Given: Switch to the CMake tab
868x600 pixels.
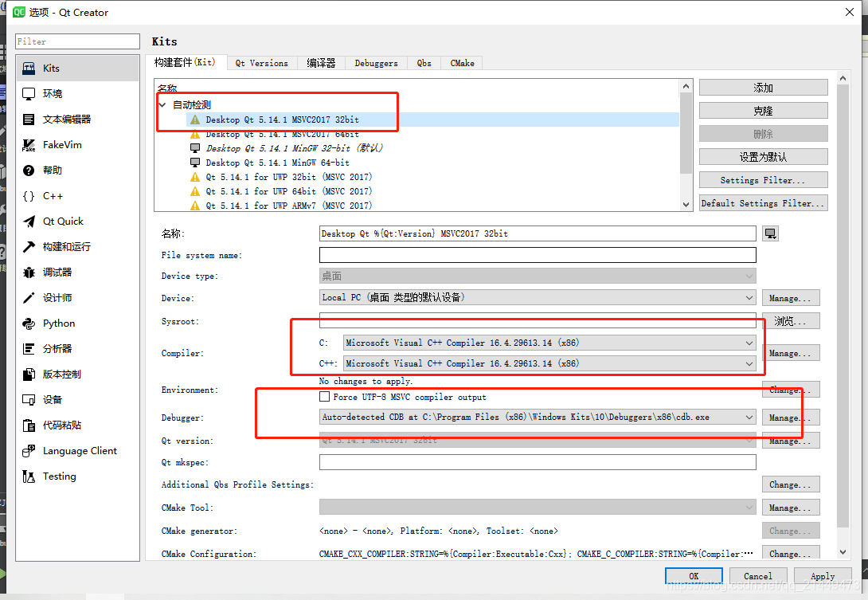Looking at the screenshot, I should (x=462, y=63).
